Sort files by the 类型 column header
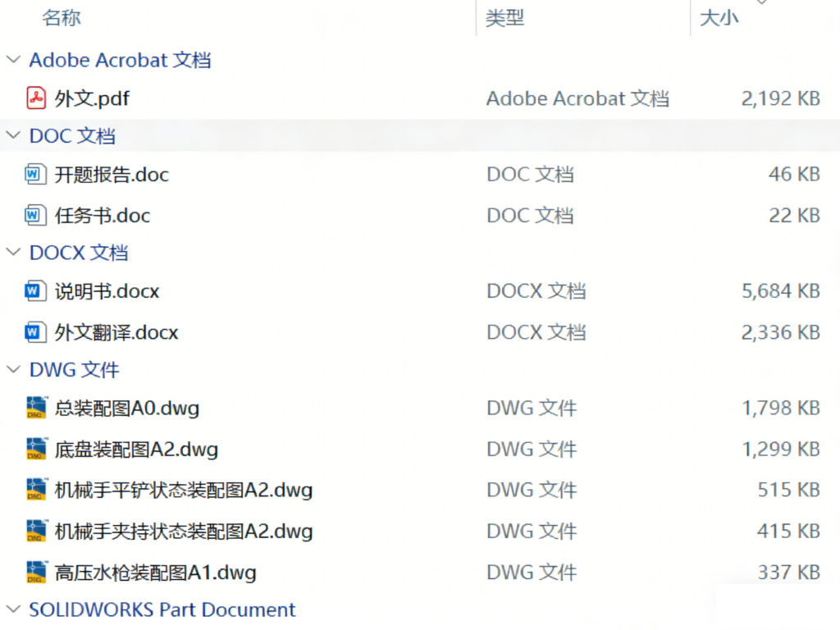This screenshot has height=630, width=840. [x=506, y=18]
